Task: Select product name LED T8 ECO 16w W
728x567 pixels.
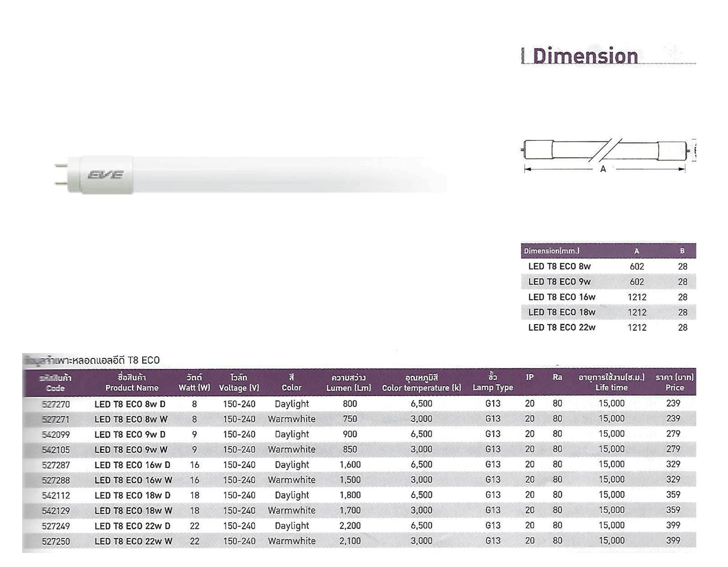Action: (x=133, y=480)
